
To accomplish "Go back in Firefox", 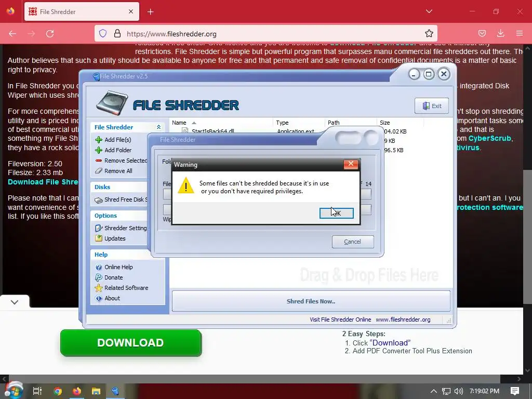I will click(x=12, y=34).
